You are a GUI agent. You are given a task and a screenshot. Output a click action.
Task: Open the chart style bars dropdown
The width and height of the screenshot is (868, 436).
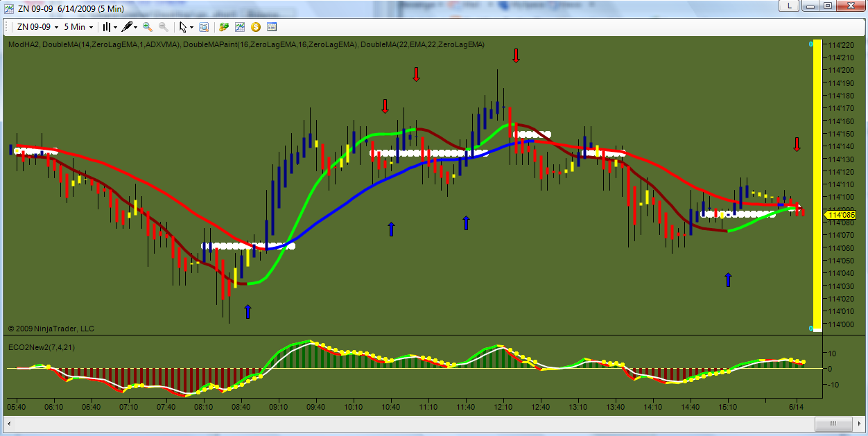coord(110,27)
